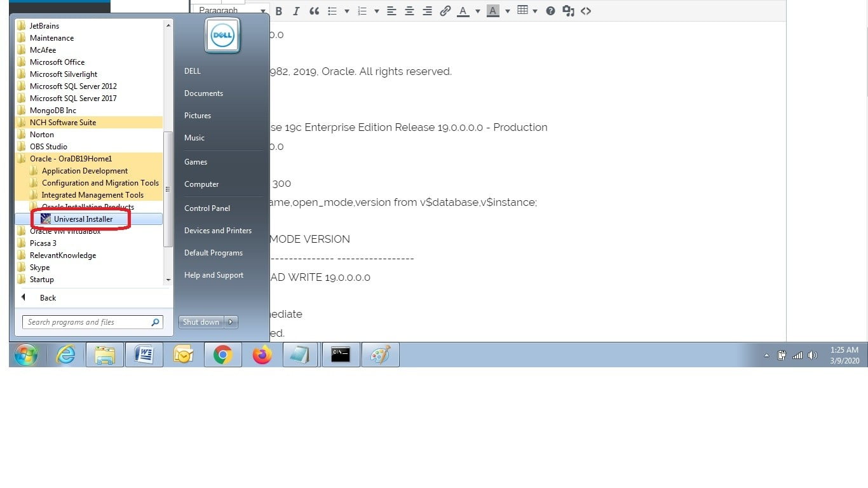Open the background color picker dropdown
868x488 pixels.
(x=507, y=11)
